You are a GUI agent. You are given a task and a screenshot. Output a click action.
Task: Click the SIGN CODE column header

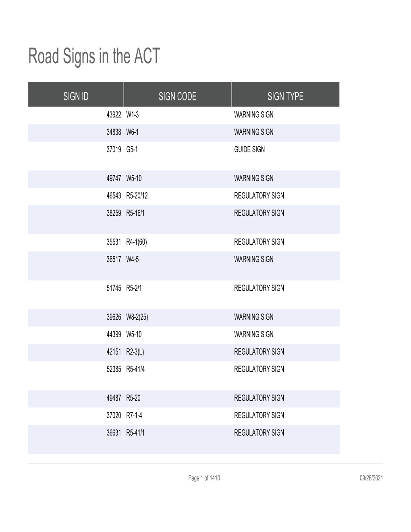[x=177, y=96]
